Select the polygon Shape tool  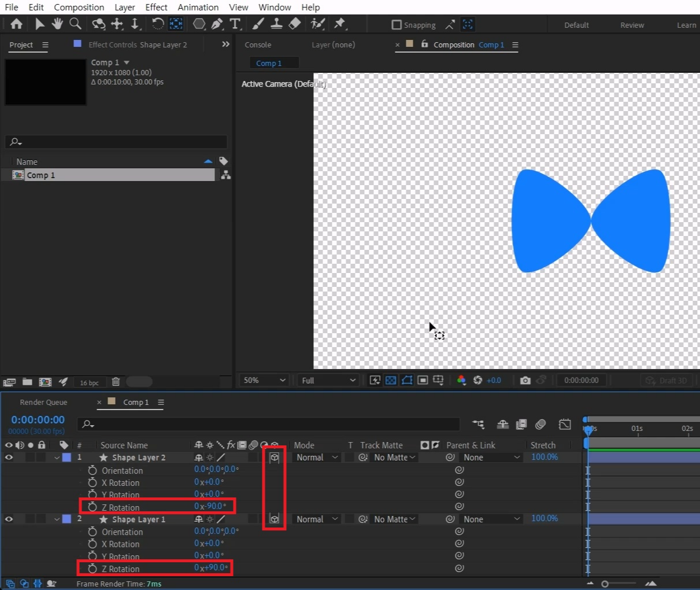click(x=199, y=24)
